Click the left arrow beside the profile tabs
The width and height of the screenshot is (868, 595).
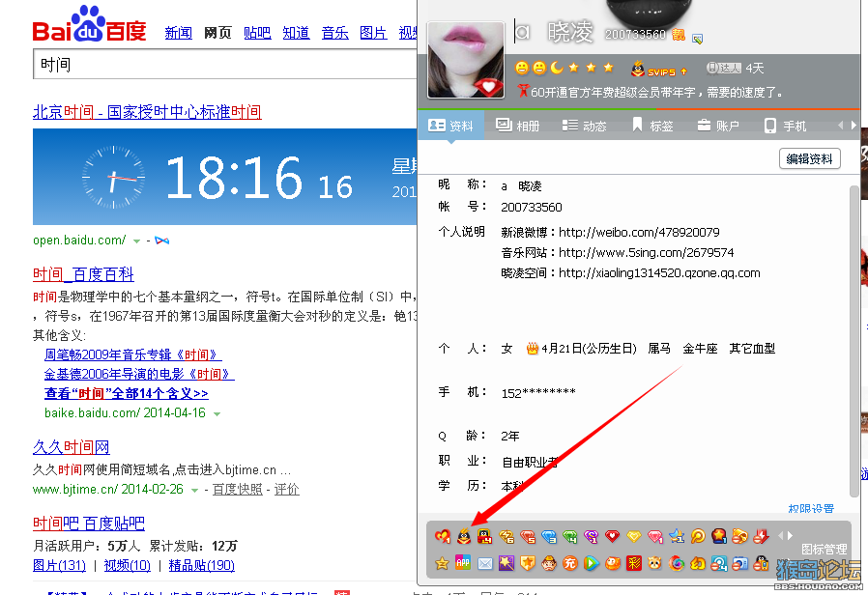tap(841, 126)
